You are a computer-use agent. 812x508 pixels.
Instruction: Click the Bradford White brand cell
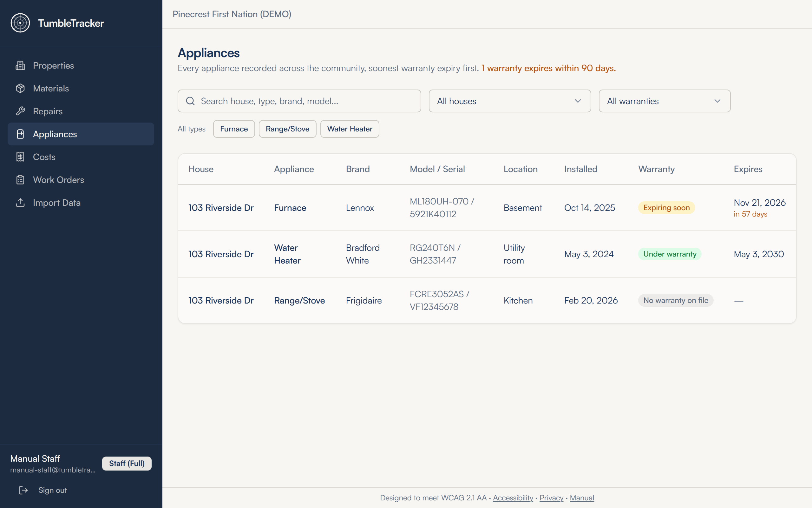(363, 254)
